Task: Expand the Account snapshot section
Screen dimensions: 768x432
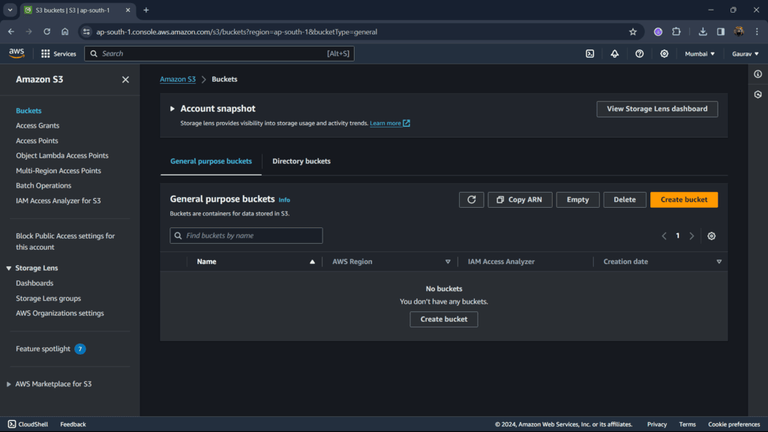Action: 172,109
